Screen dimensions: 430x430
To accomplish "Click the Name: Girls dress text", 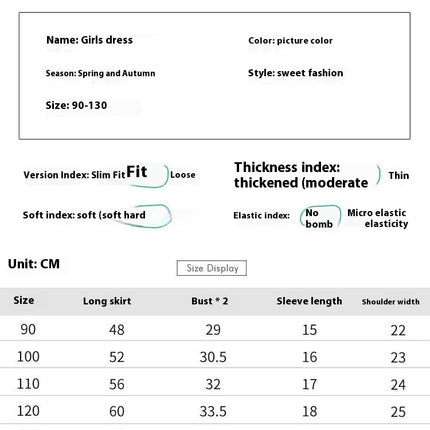I will (x=89, y=40).
